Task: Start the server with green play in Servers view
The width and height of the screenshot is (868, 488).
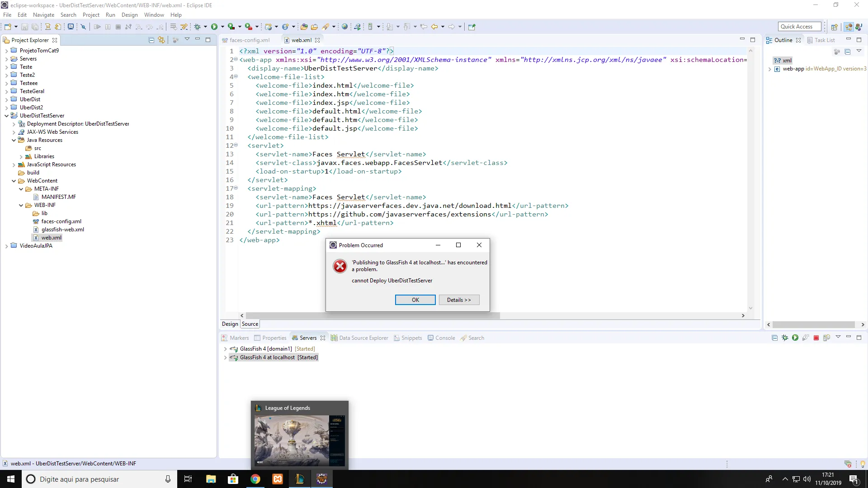Action: [795, 338]
